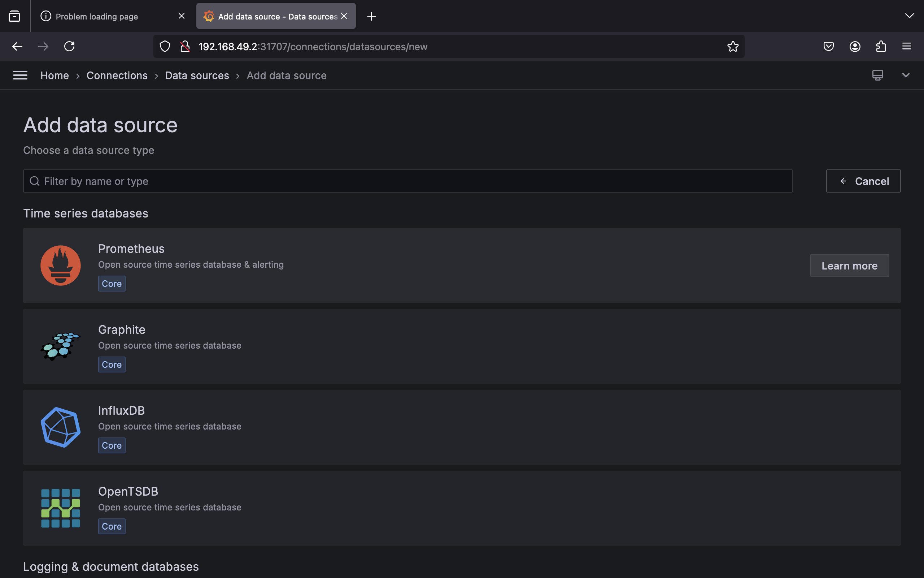This screenshot has height=578, width=924.
Task: Expand the list all tabs chevron
Action: (910, 16)
